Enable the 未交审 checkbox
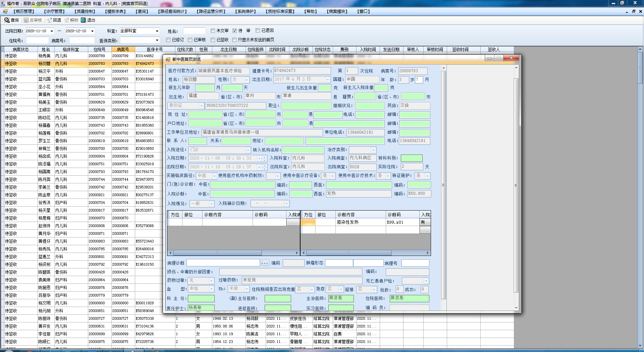 213,31
